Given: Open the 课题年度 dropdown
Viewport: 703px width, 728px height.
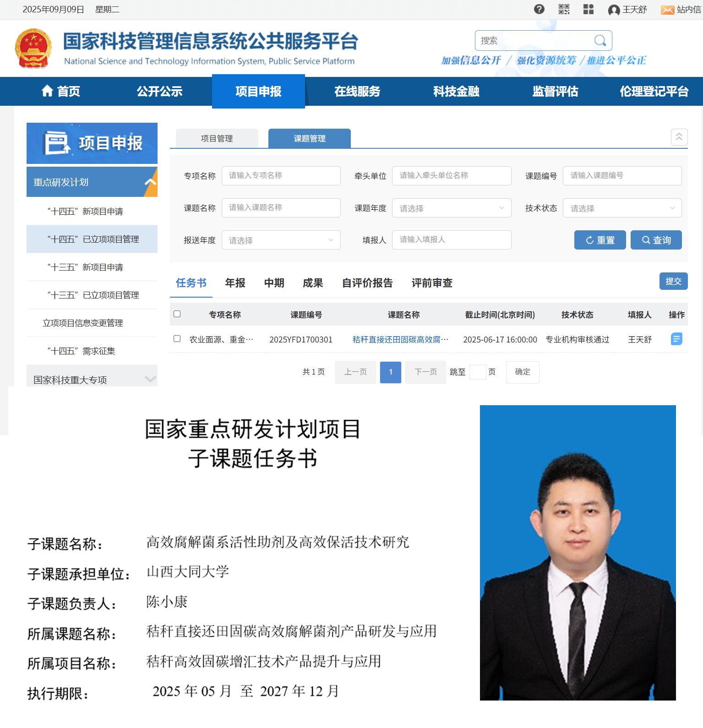Looking at the screenshot, I should [x=452, y=208].
